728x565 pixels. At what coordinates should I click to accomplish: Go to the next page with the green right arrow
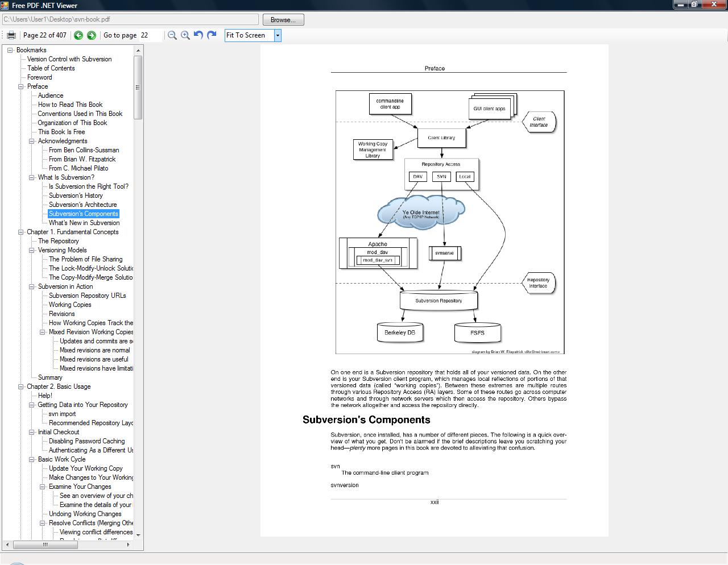(x=91, y=35)
